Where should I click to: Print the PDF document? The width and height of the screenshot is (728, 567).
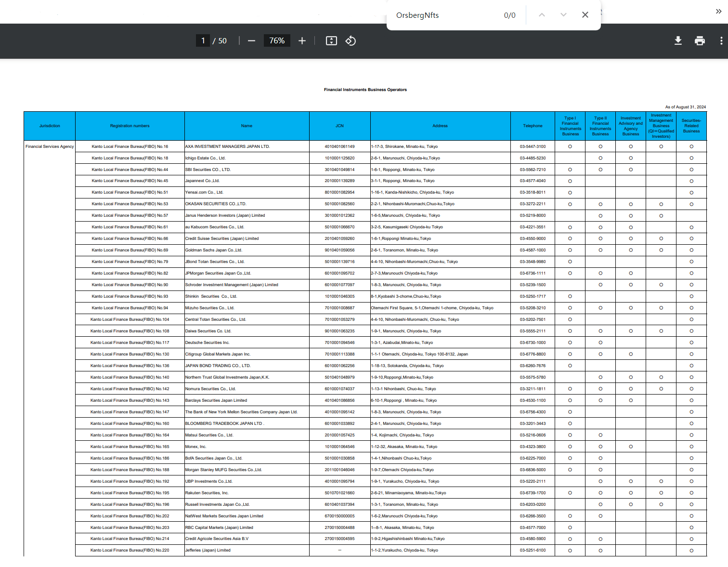[700, 41]
